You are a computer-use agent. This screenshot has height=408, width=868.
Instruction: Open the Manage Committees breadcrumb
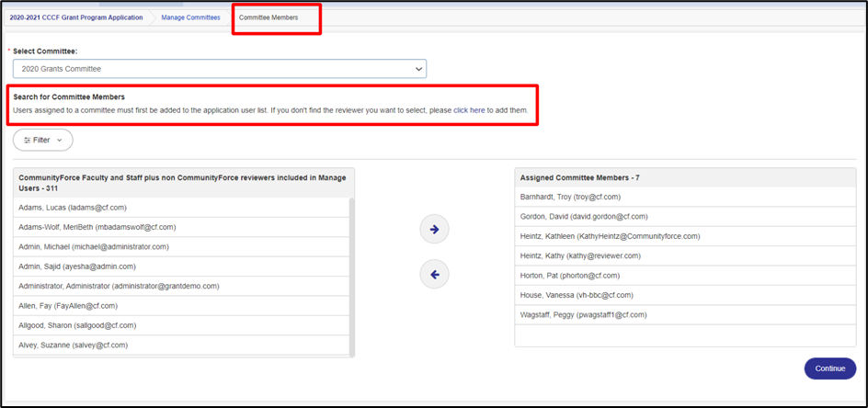190,17
